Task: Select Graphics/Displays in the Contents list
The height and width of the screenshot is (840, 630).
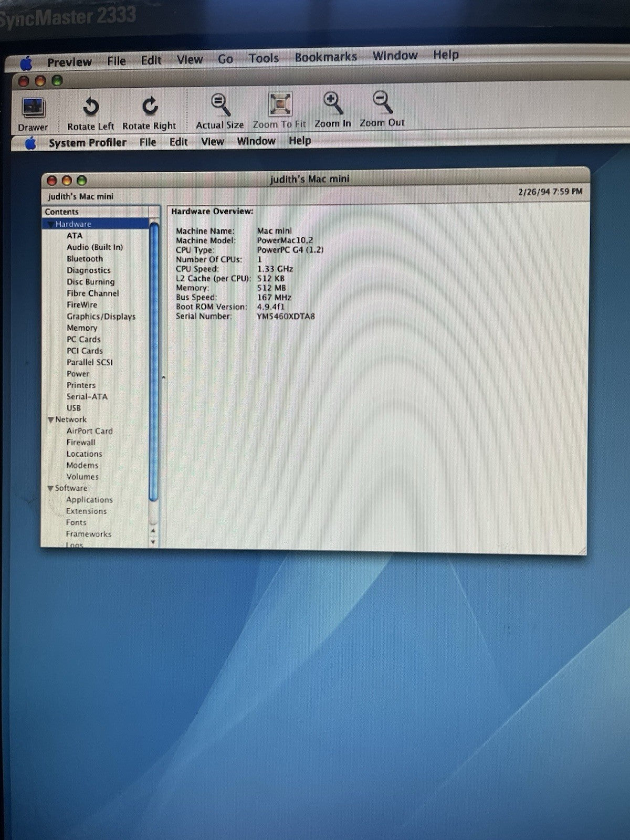Action: click(101, 316)
